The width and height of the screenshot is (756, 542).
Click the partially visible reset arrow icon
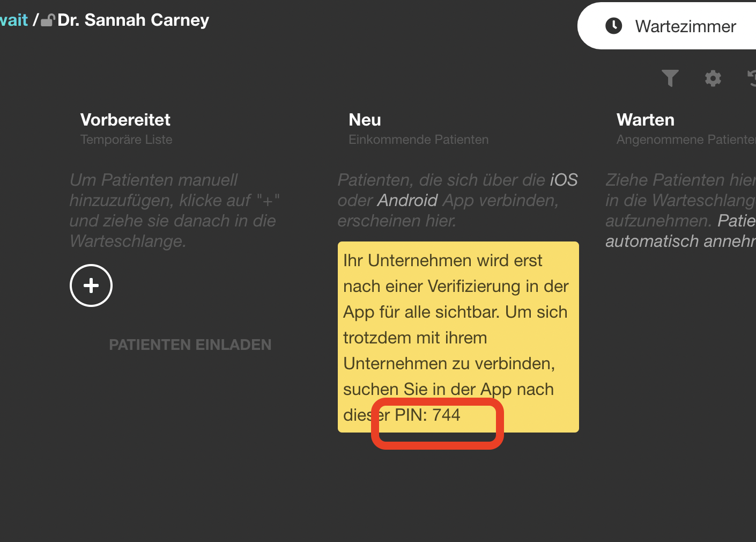point(752,78)
